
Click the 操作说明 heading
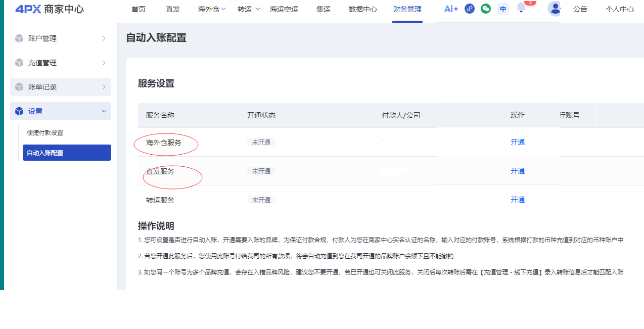coord(156,226)
